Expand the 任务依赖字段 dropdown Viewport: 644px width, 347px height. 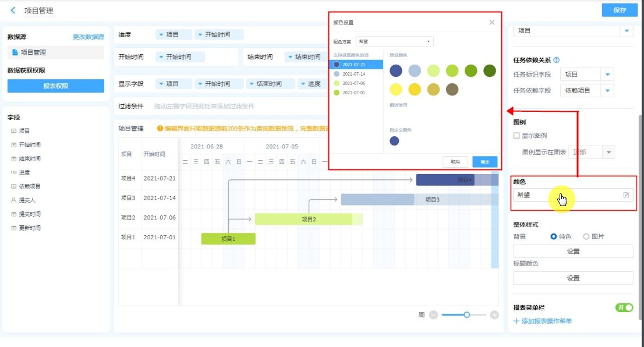607,90
